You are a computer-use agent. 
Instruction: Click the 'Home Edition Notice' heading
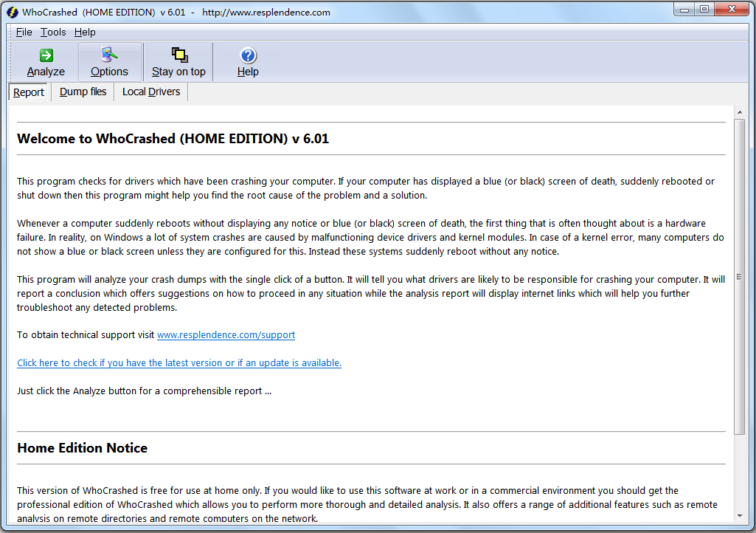(x=83, y=448)
